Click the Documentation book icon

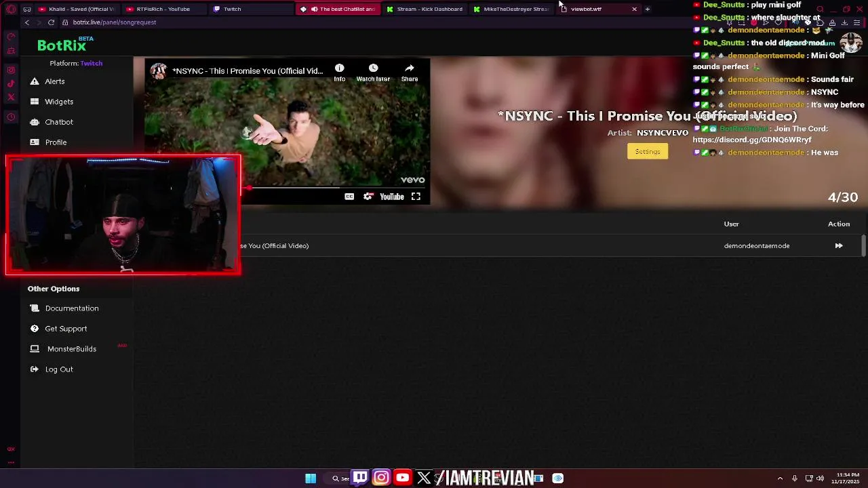35,308
